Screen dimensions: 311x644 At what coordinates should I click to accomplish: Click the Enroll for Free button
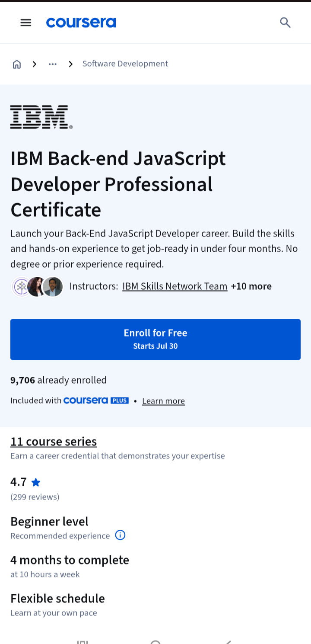[155, 340]
